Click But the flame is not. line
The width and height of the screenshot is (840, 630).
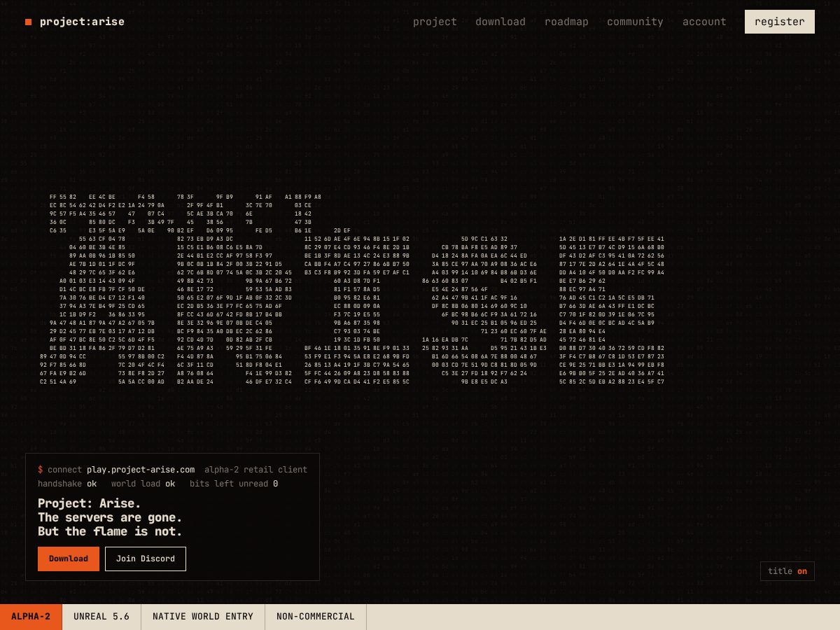pyautogui.click(x=110, y=531)
